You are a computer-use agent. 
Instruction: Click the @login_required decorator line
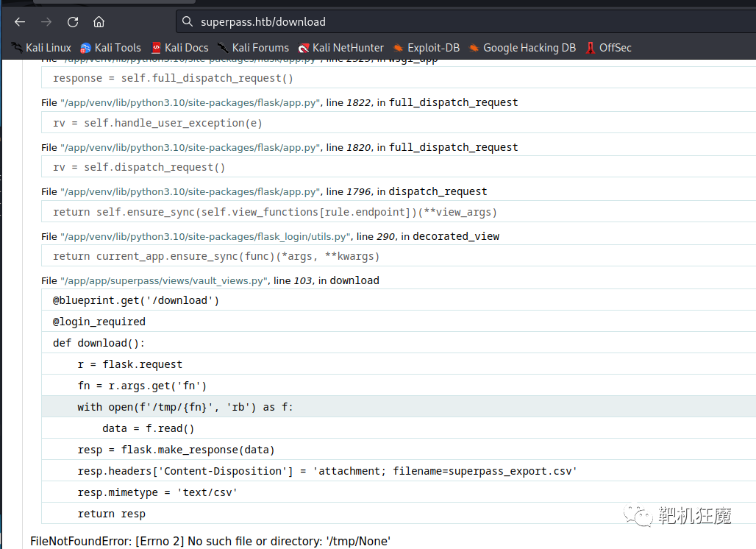[x=399, y=322]
